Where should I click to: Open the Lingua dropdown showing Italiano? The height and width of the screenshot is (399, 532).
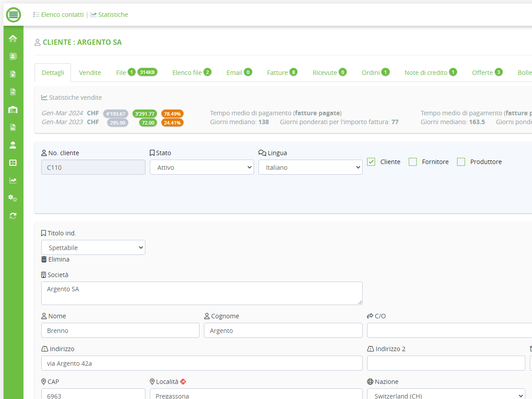coord(310,167)
